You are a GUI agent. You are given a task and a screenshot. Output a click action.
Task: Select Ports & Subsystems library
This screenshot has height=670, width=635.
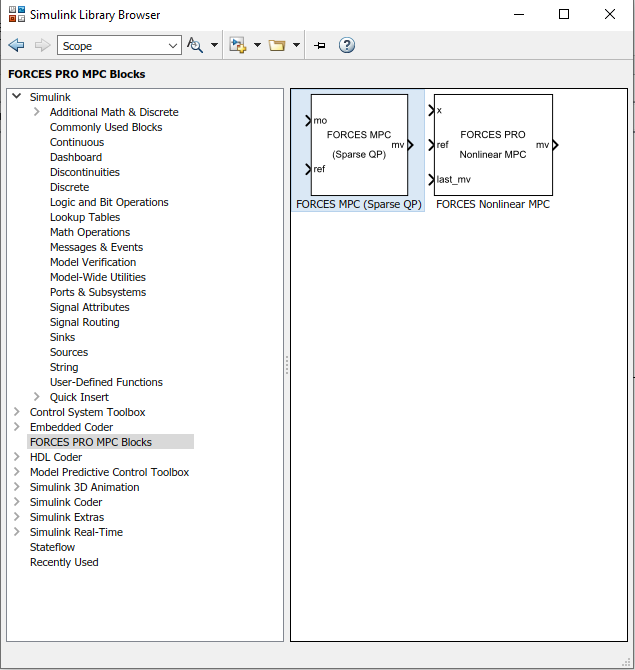pyautogui.click(x=98, y=292)
